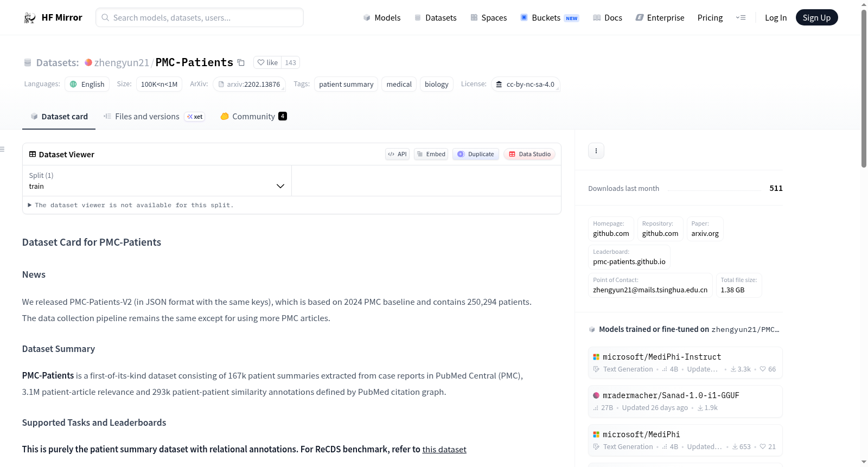Open microsoft/MediPhi model card
This screenshot has width=868, height=467.
pos(685,440)
